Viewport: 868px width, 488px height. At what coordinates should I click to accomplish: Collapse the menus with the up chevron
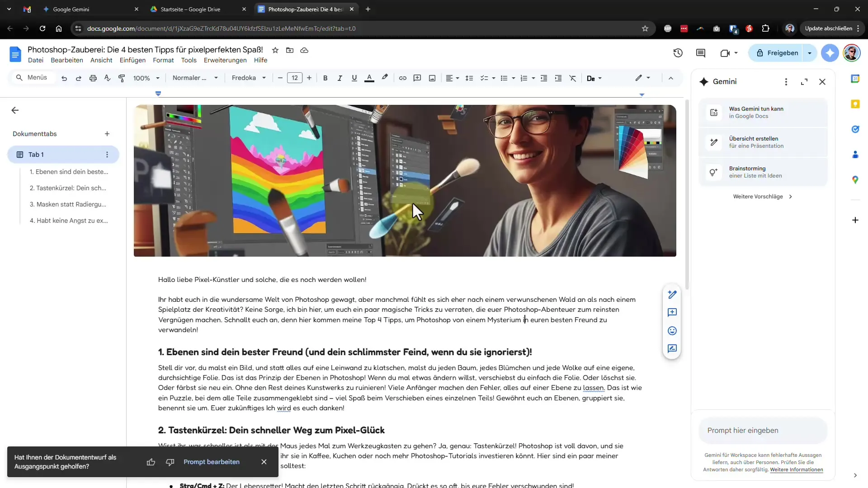click(671, 78)
